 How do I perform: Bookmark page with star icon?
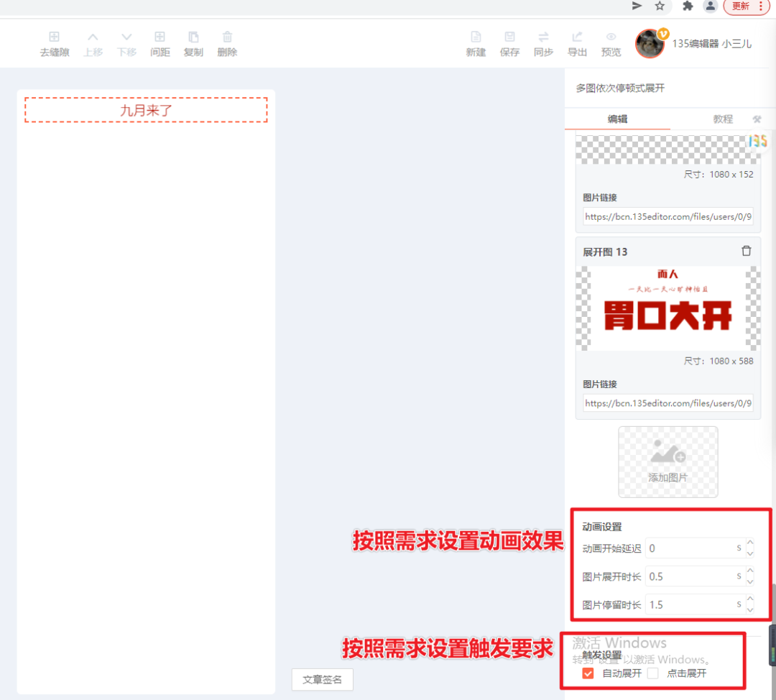[660, 6]
